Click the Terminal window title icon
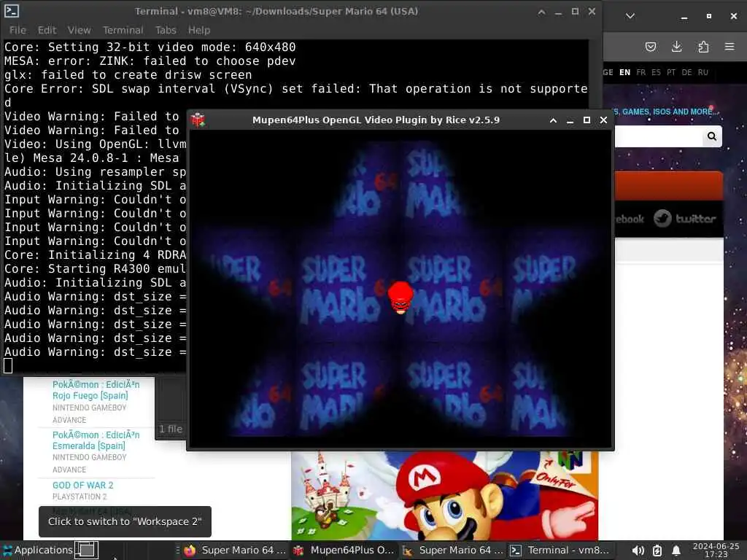This screenshot has height=560, width=747. (x=12, y=10)
